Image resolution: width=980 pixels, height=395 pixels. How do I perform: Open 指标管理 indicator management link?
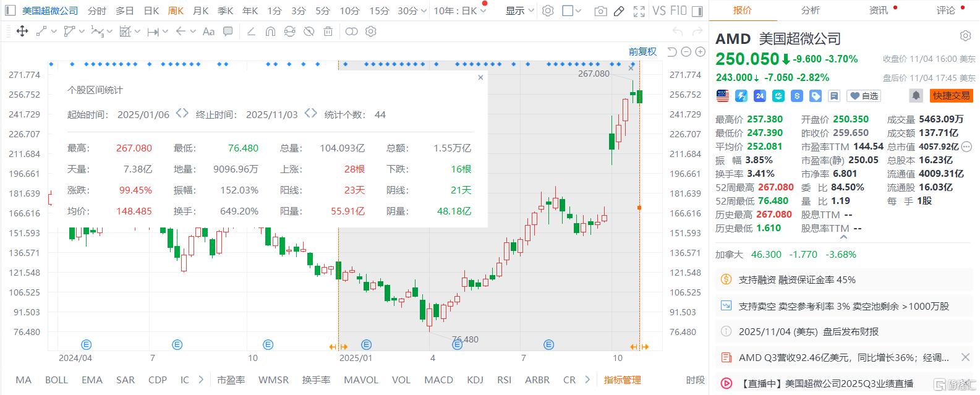[622, 380]
